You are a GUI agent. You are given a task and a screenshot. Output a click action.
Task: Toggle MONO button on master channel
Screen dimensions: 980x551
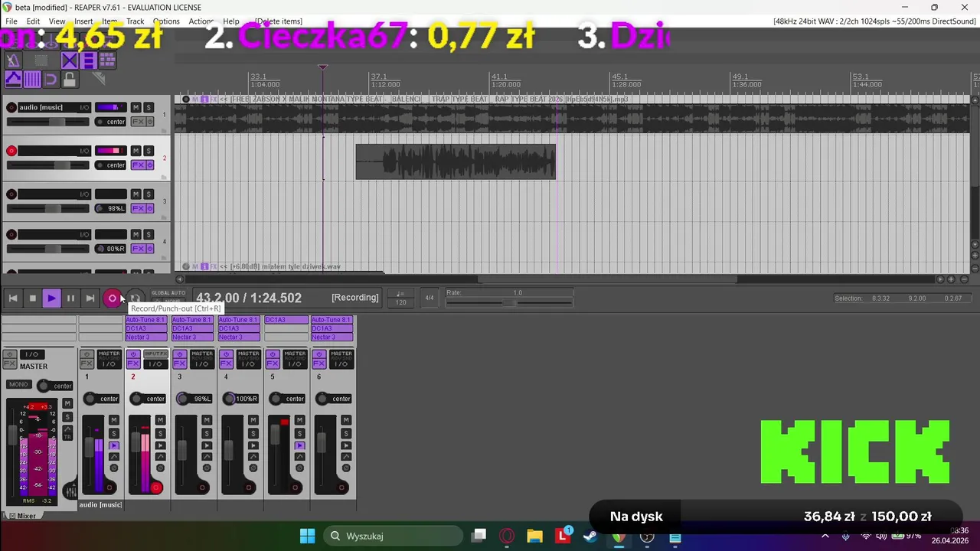pos(19,384)
